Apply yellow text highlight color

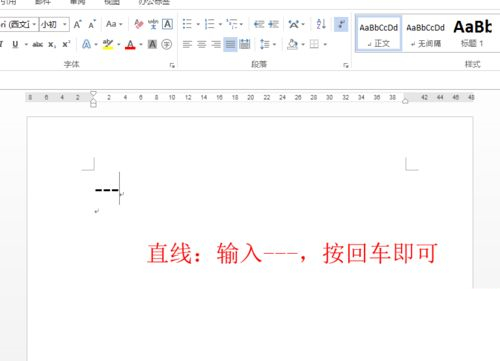tap(108, 44)
